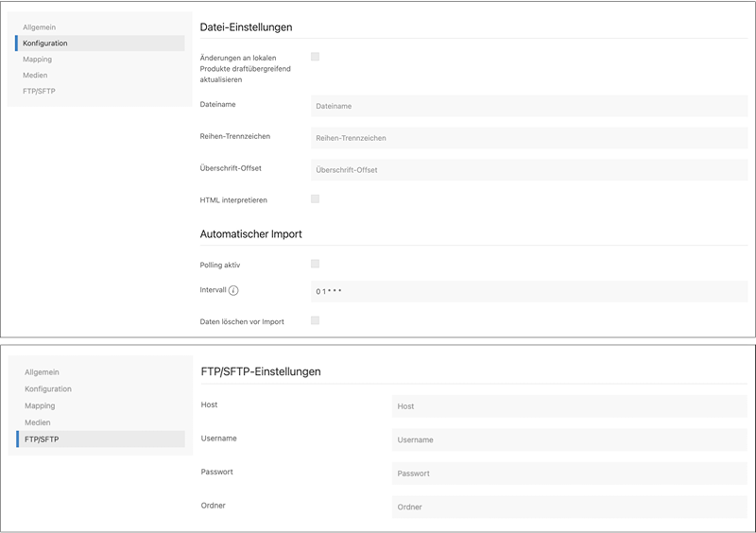Click the Intervall field showing 0 1 * * *
This screenshot has height=533, width=756.
click(528, 291)
